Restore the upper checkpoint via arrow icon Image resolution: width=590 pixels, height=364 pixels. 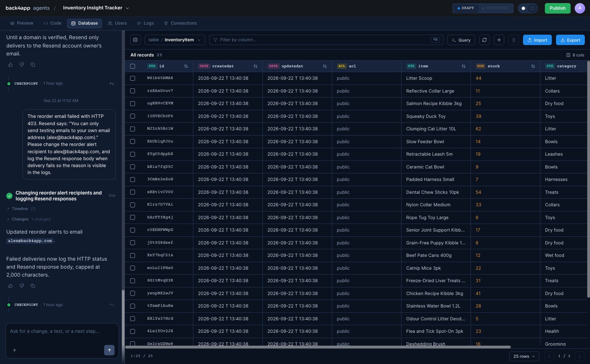tap(112, 84)
